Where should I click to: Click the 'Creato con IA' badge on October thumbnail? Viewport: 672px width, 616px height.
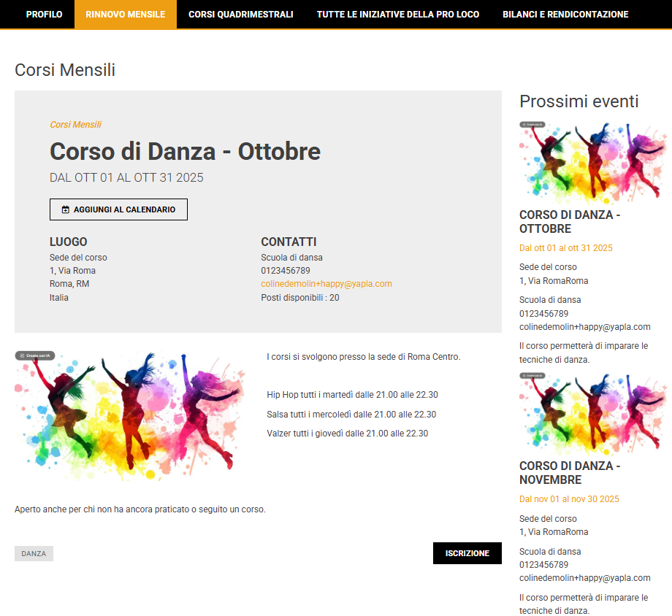coord(532,125)
